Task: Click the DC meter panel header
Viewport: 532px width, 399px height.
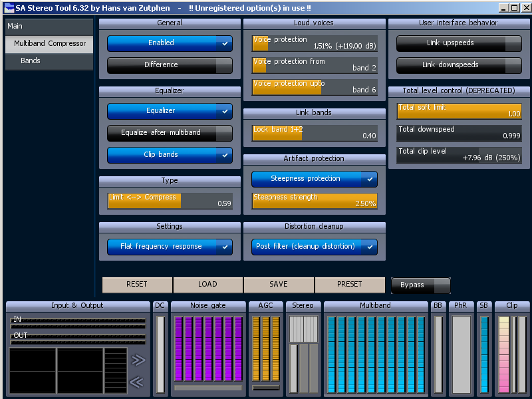Action: coord(160,306)
